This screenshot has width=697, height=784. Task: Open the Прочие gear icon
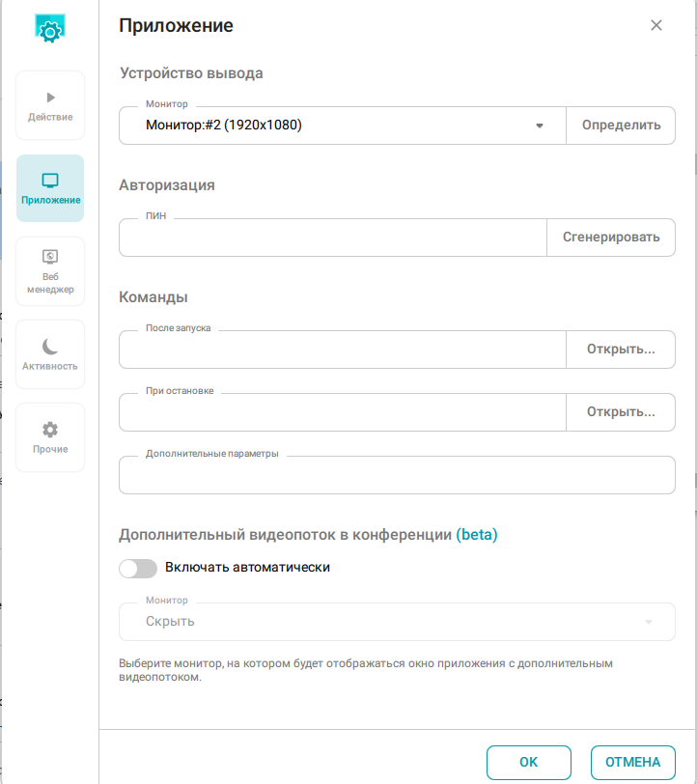coord(50,430)
